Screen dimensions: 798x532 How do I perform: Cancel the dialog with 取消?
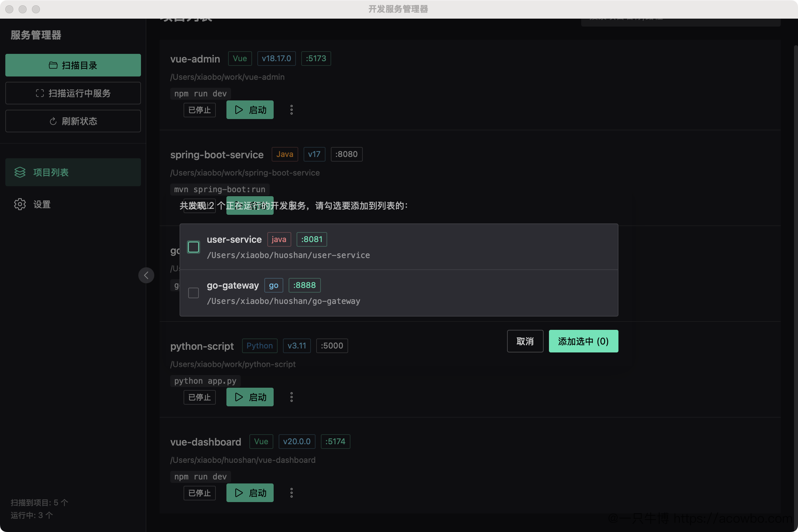pos(525,341)
